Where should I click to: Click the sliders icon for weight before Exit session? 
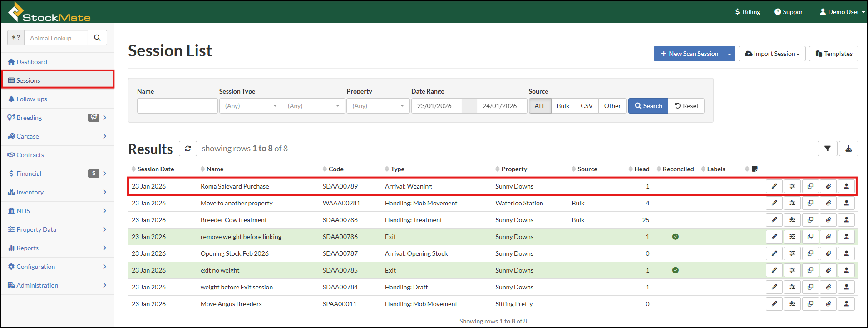click(x=792, y=287)
